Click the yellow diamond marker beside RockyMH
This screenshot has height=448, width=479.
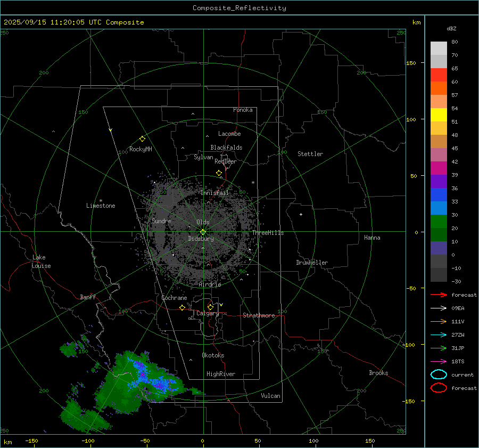(x=142, y=139)
